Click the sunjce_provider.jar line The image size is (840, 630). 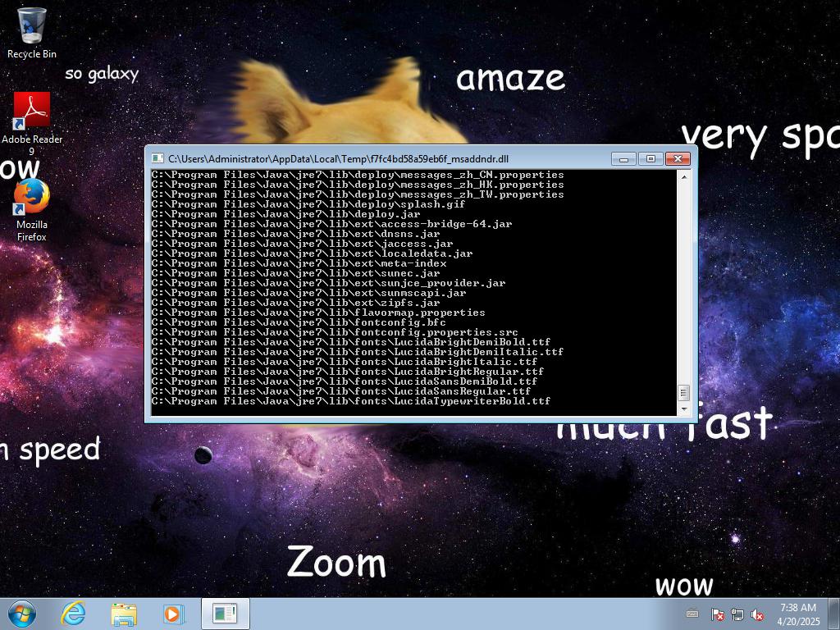click(328, 283)
